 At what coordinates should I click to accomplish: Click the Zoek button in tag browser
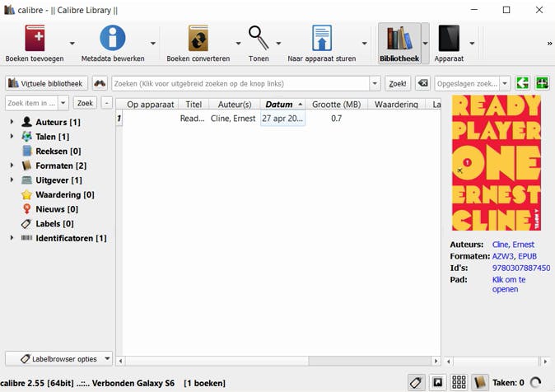[x=85, y=103]
